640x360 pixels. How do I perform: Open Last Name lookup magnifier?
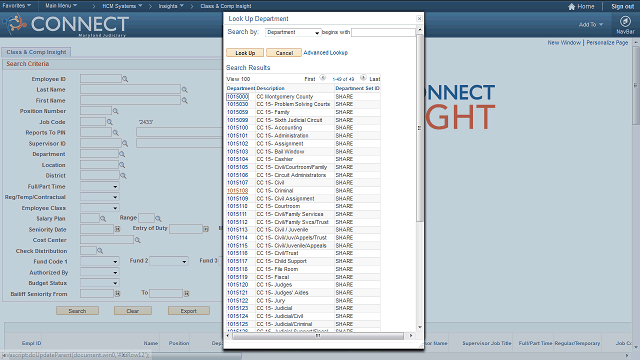(x=184, y=90)
